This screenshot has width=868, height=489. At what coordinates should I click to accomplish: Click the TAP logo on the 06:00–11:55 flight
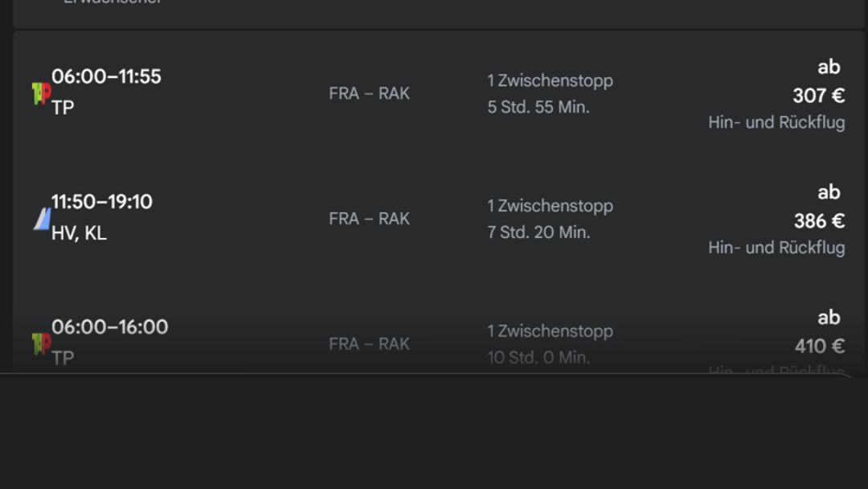42,93
